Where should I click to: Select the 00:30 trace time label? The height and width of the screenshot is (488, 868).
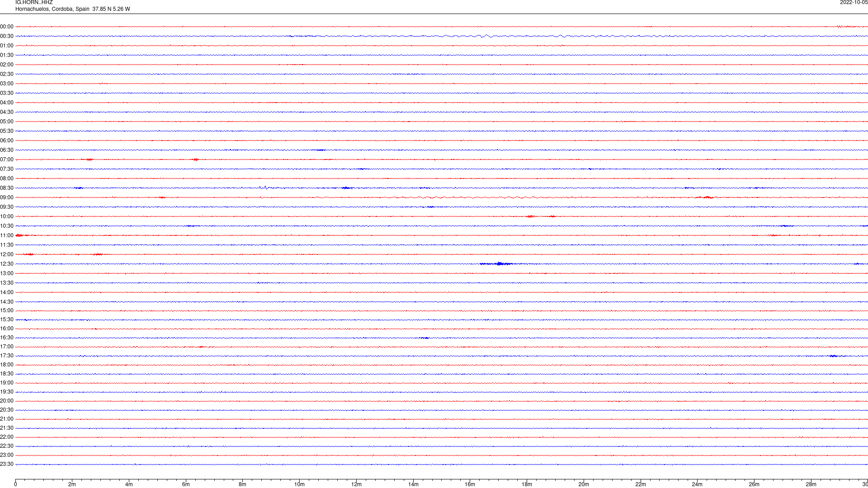pos(7,36)
